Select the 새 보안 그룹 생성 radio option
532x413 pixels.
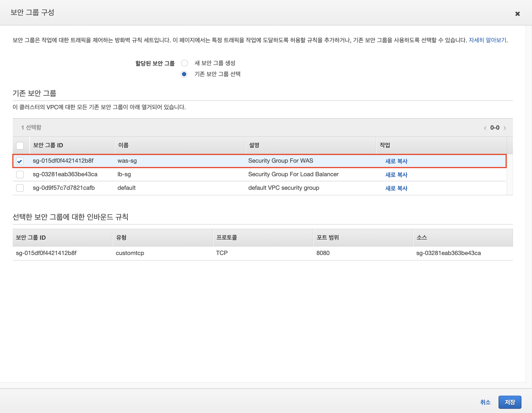point(184,63)
